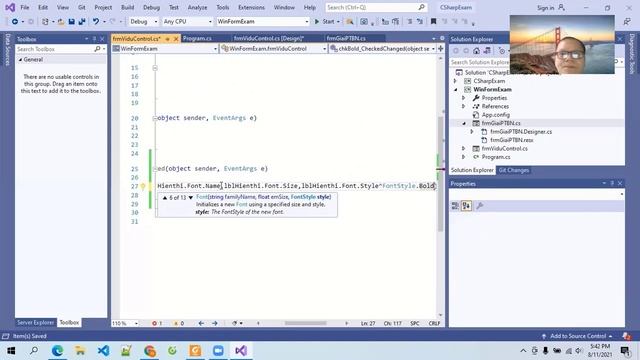The image size is (640, 360).
Task: Close the Toolbox panel
Action: pos(102,39)
